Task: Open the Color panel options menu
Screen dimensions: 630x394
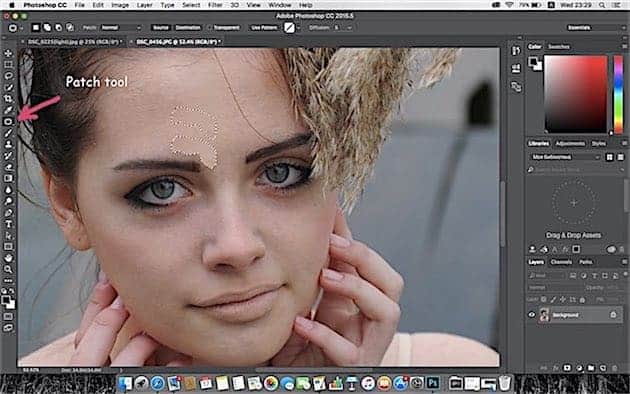Action: pyautogui.click(x=624, y=47)
